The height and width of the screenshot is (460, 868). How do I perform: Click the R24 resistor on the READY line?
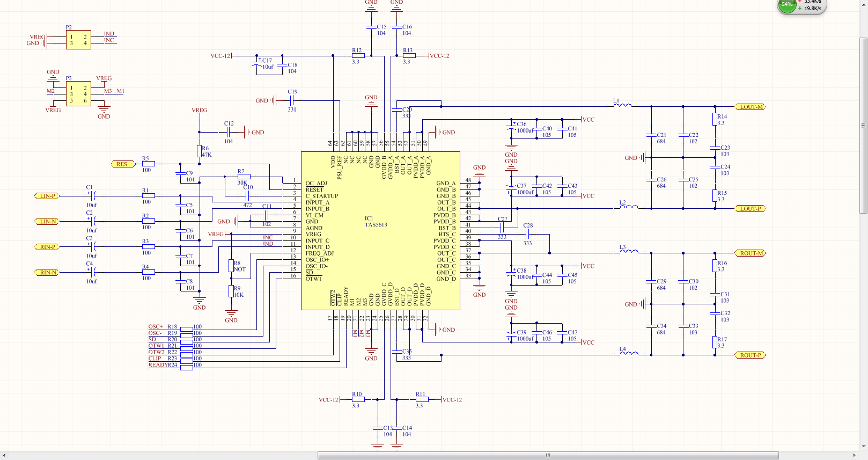(x=187, y=367)
